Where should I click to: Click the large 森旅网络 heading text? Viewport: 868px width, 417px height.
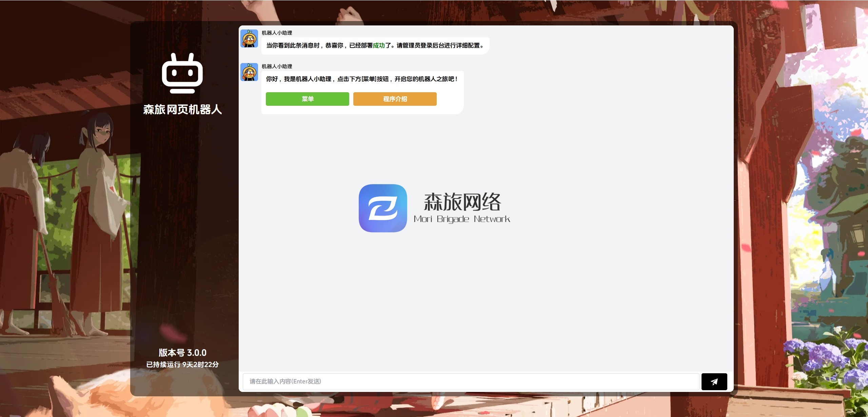click(x=462, y=202)
